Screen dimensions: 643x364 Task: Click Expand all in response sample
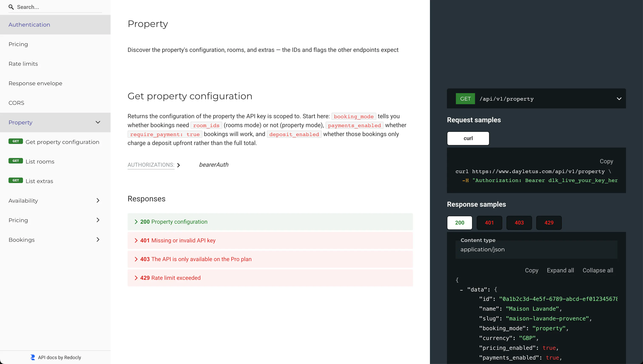click(x=560, y=270)
